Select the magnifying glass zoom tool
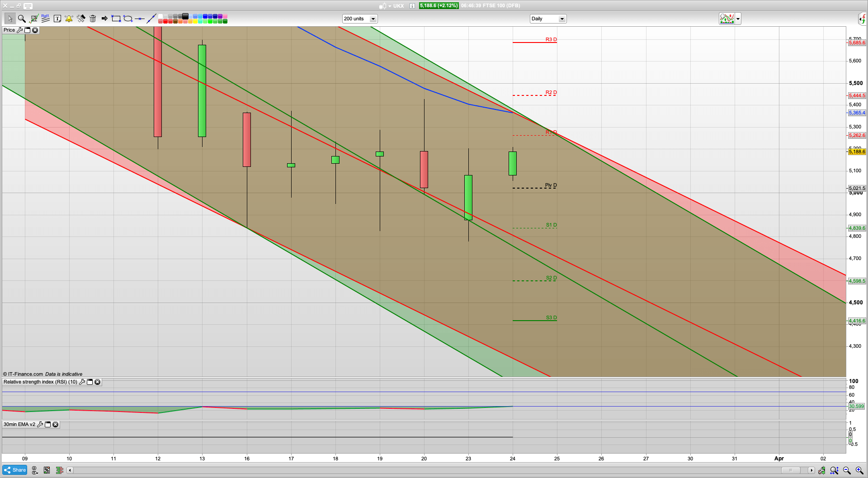The image size is (868, 478). (21, 19)
